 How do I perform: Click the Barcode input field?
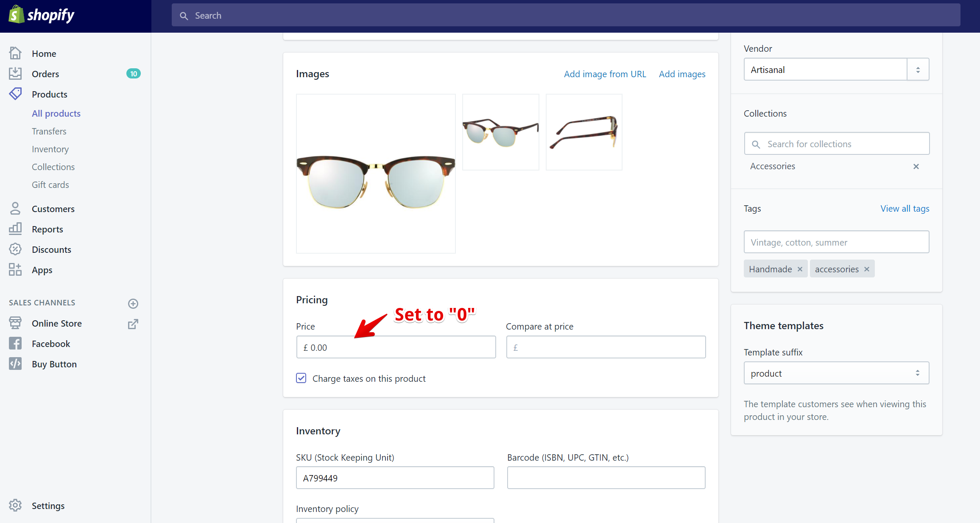coord(606,478)
